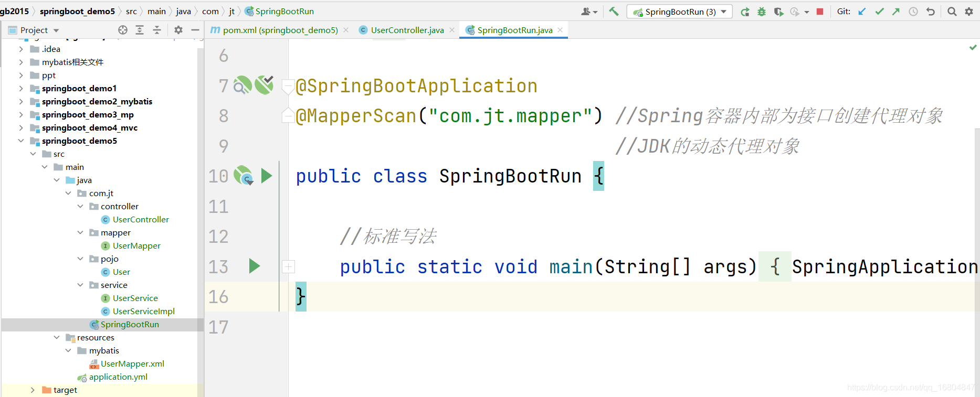This screenshot has height=397, width=980.
Task: Open UserMapper interface in project tree
Action: click(136, 245)
